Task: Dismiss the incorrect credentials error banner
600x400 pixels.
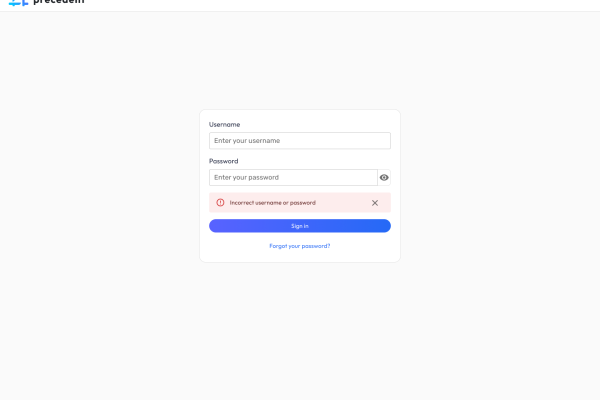Action: click(x=375, y=202)
